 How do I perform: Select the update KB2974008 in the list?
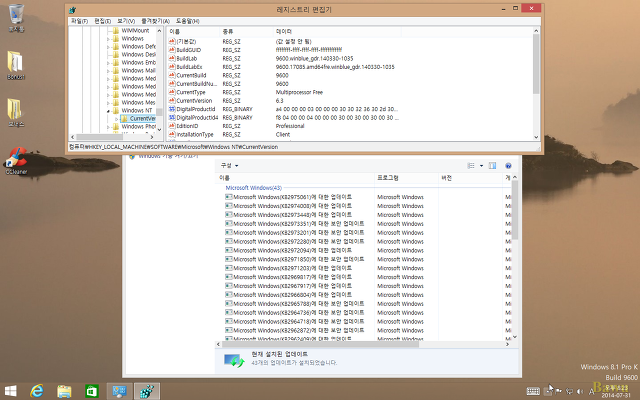pos(289,206)
